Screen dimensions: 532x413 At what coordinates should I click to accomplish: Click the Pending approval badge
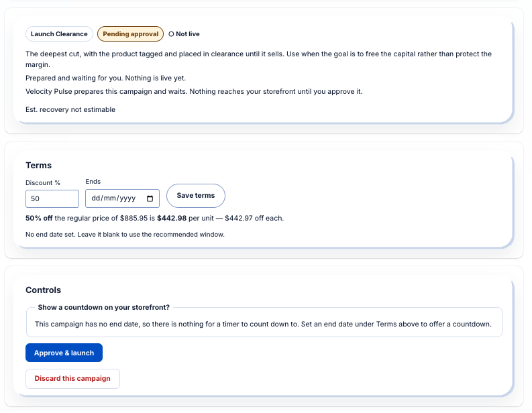click(x=130, y=34)
